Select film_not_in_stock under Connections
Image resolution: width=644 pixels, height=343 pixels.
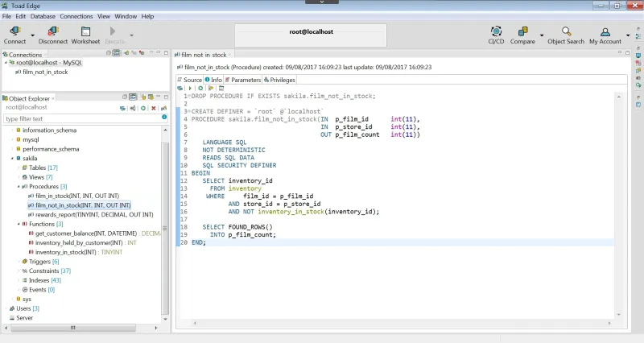[x=41, y=72]
